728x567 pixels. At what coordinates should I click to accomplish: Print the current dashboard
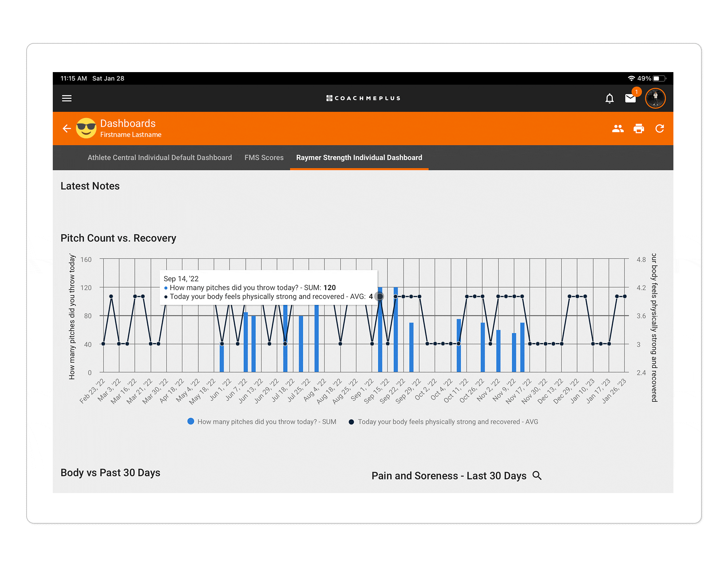click(638, 129)
